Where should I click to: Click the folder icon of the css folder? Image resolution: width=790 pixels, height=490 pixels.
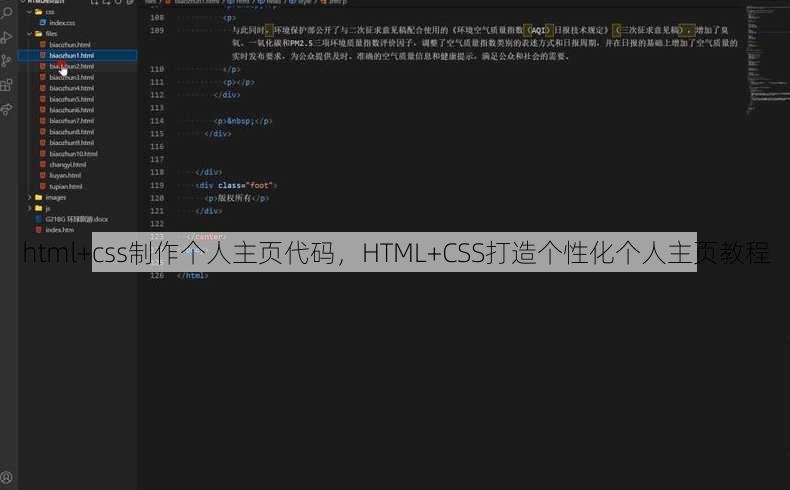(x=38, y=12)
